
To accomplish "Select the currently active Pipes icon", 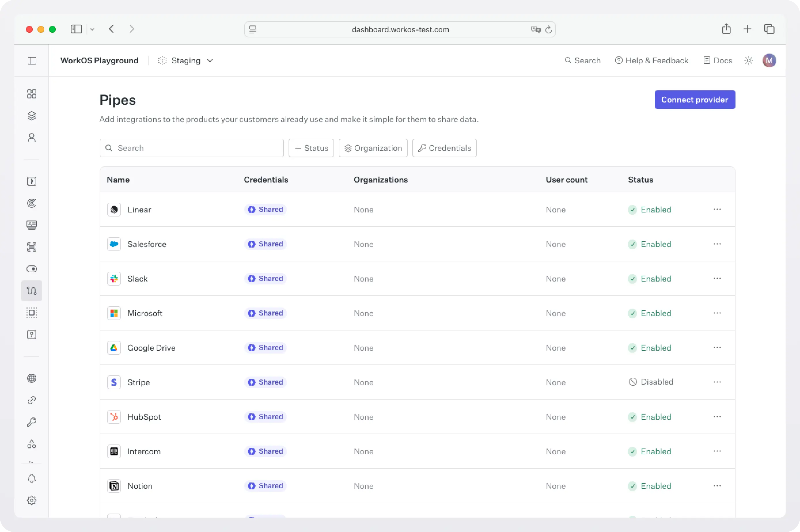I will coord(32,290).
